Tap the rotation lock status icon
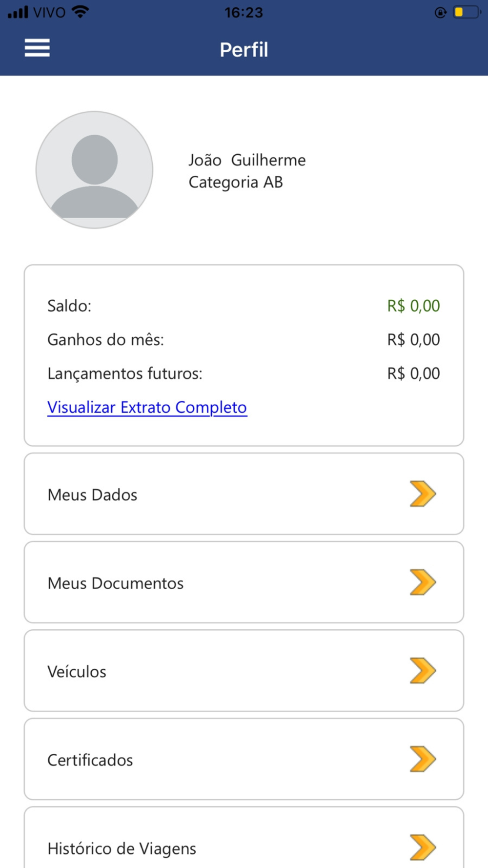The width and height of the screenshot is (488, 868). click(x=440, y=13)
